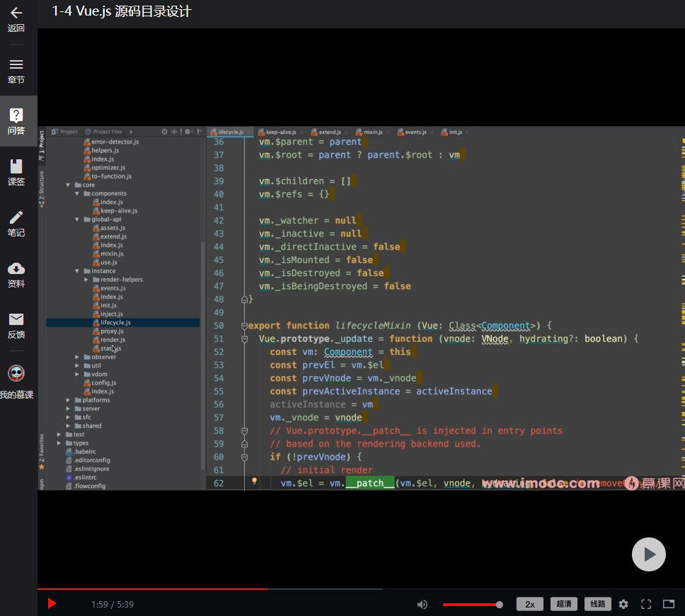The height and width of the screenshot is (616, 685).
Task: Click the large play button overlay
Action: (x=649, y=554)
